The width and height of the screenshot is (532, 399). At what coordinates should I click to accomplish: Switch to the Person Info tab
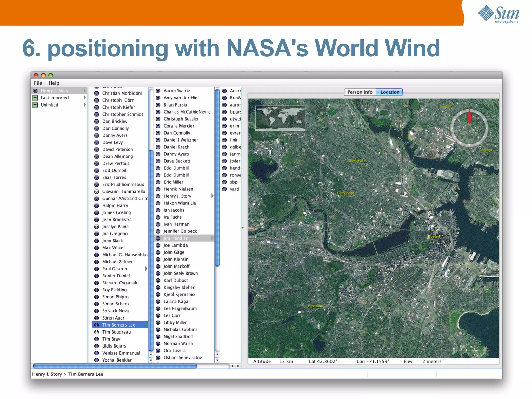[x=360, y=92]
